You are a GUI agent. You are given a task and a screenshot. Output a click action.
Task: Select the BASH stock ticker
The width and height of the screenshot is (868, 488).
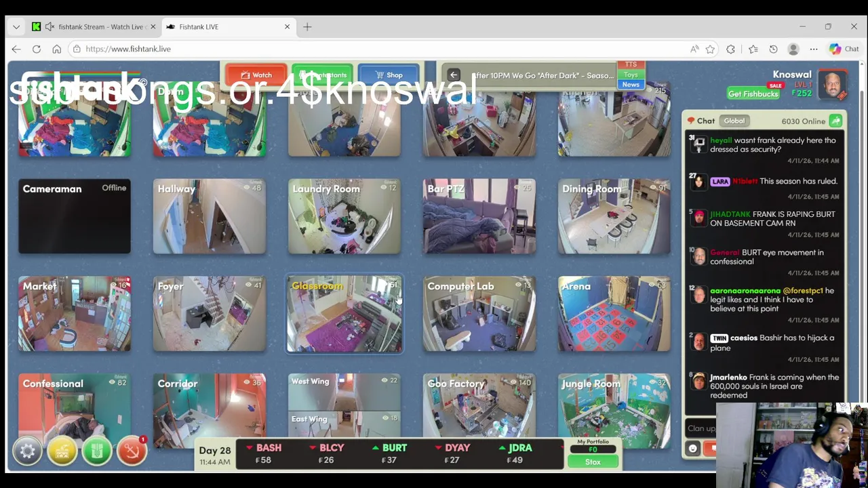(x=264, y=453)
